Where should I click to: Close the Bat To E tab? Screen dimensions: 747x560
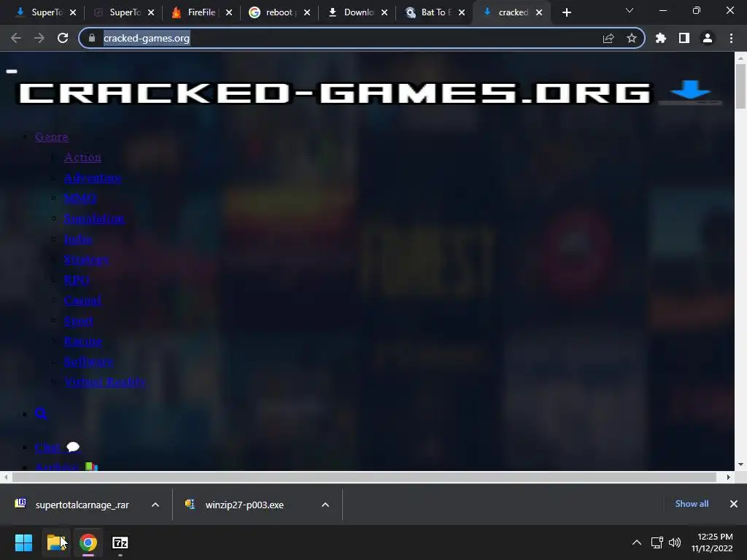pyautogui.click(x=462, y=12)
